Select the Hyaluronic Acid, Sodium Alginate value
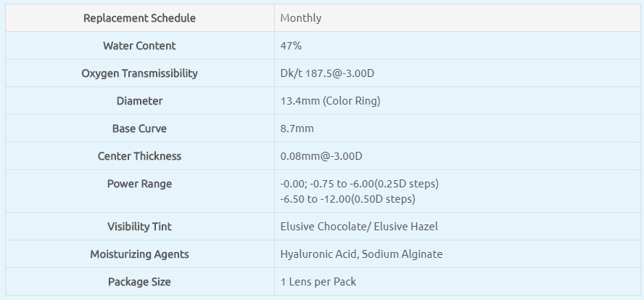644x300 pixels. point(361,254)
